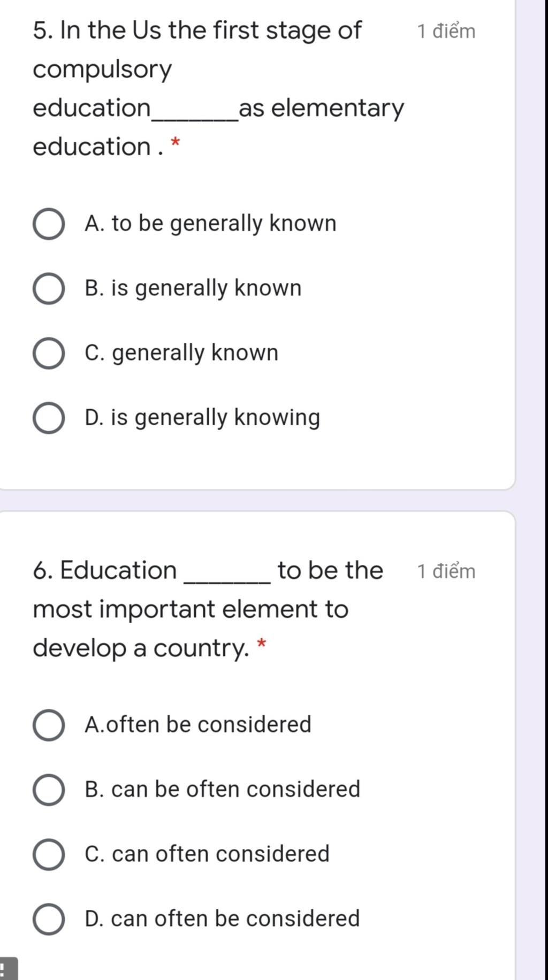Click answer text 'C. can often considered'

(x=207, y=854)
